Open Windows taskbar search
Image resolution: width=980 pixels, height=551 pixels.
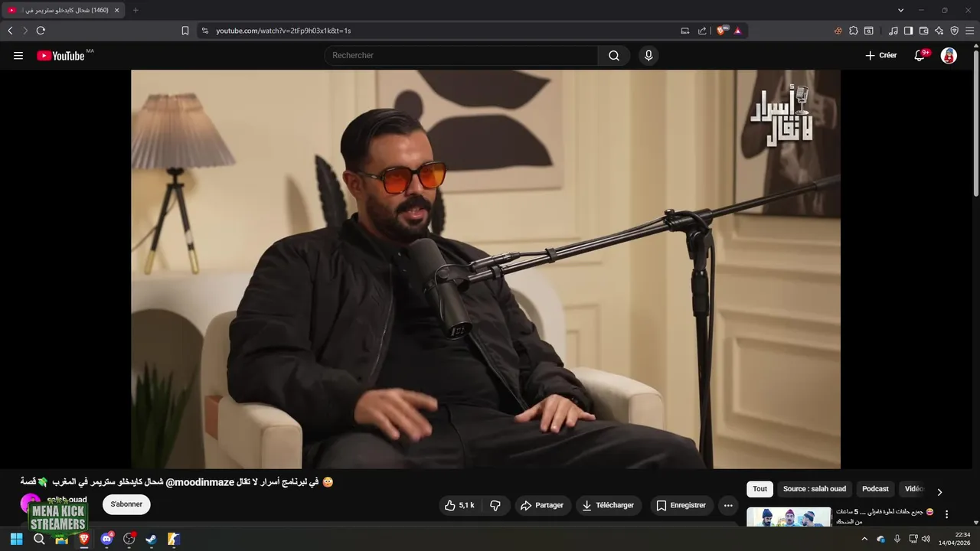click(39, 539)
